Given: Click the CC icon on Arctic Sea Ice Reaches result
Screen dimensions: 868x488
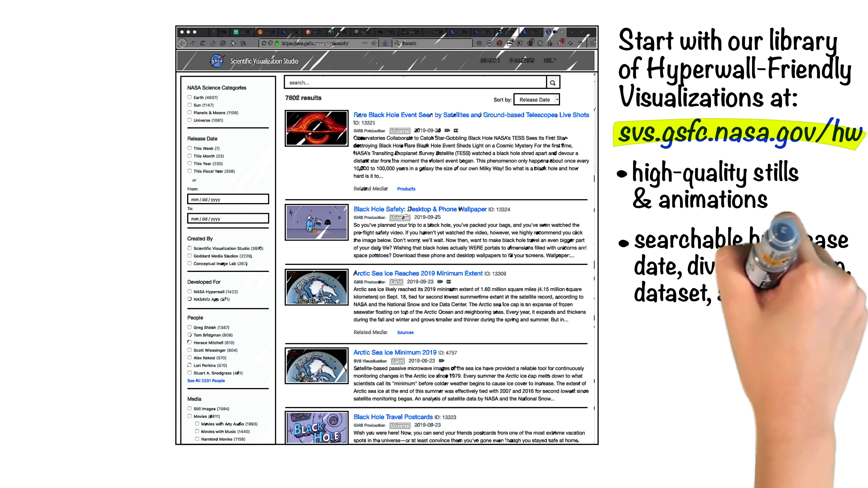Looking at the screenshot, I should point(448,282).
